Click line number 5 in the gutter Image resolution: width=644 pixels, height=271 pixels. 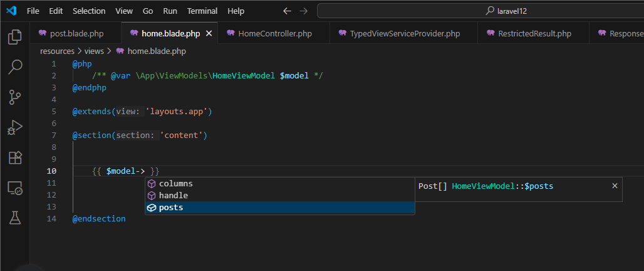click(54, 112)
